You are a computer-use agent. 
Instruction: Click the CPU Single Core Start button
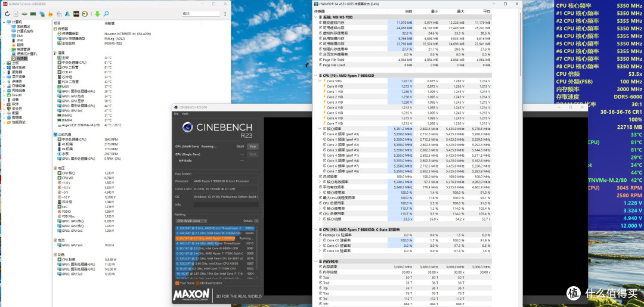253,154
